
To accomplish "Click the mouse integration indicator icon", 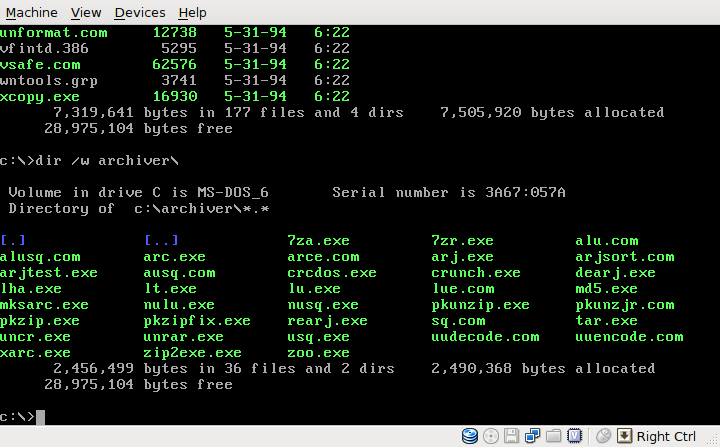I will pos(603,436).
